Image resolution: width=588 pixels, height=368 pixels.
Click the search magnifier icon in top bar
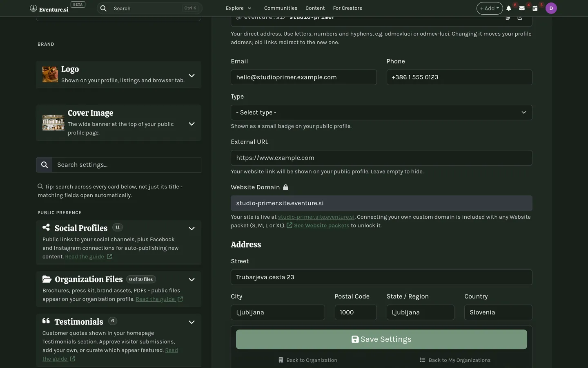[103, 8]
